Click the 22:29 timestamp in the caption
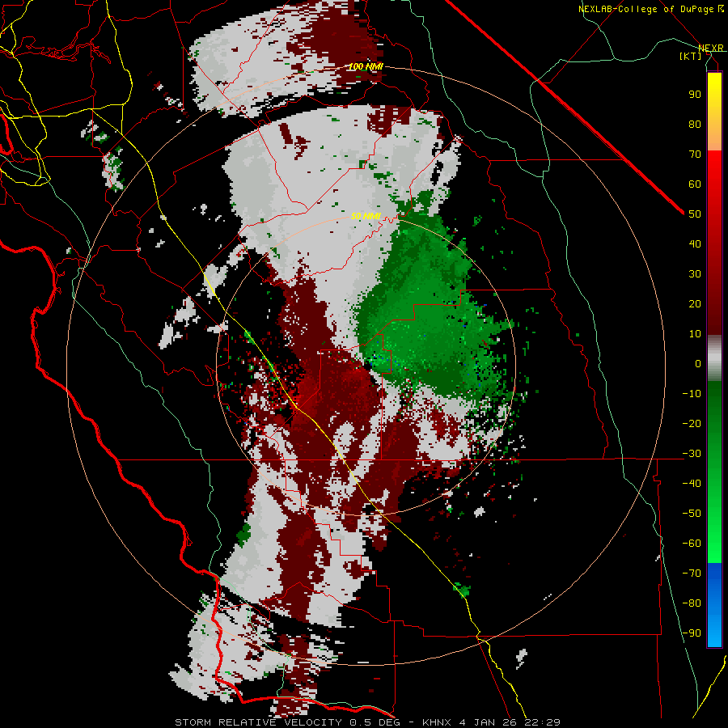 (x=544, y=722)
